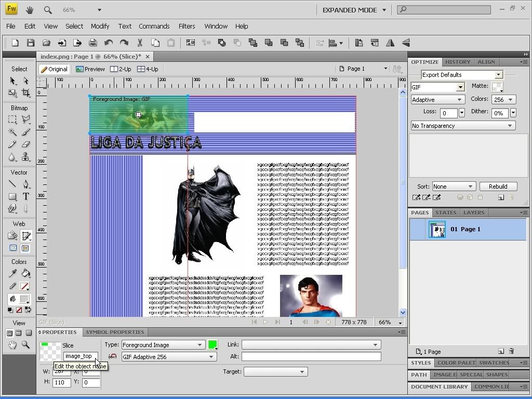Viewport: 532px width, 399px height.
Task: Select the 01 Page 1 thumbnail
Action: [x=437, y=229]
